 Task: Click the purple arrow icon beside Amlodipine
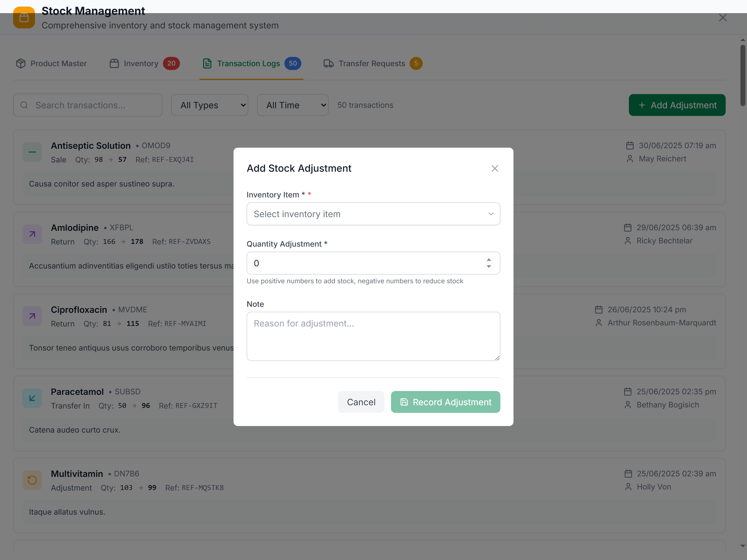point(32,234)
